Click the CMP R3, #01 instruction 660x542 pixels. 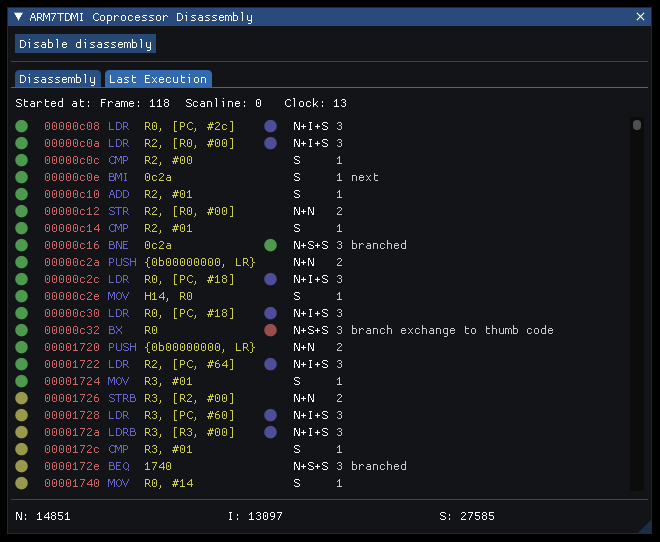pos(150,449)
